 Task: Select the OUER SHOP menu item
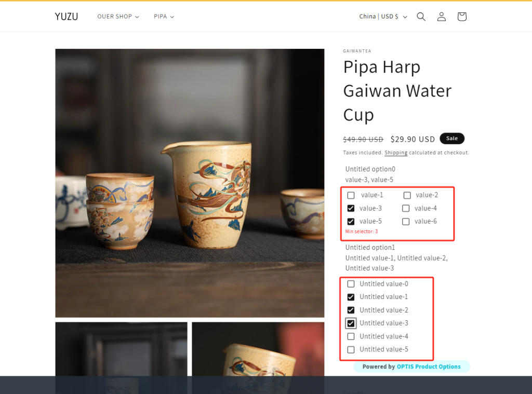(x=114, y=16)
